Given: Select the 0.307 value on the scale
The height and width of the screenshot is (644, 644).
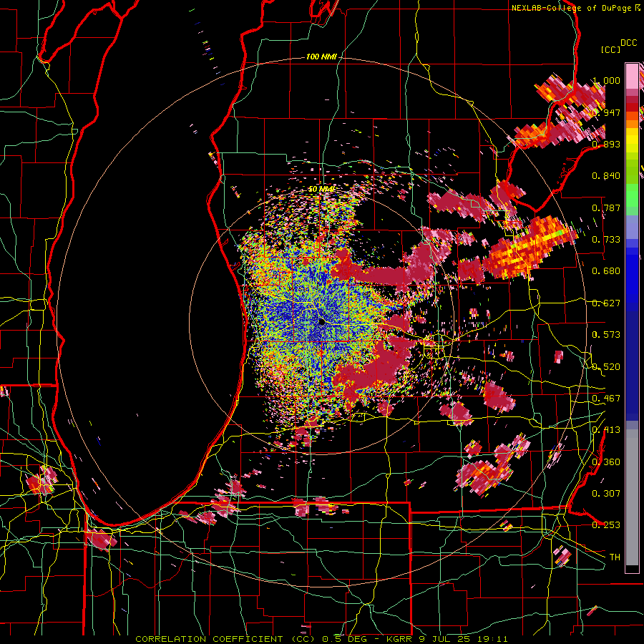Looking at the screenshot, I should [x=606, y=494].
